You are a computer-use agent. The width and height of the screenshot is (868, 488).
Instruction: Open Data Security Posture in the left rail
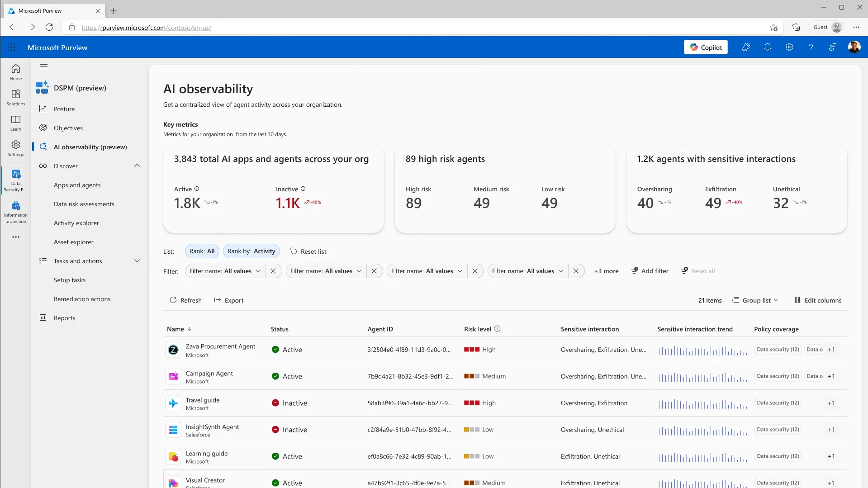16,180
